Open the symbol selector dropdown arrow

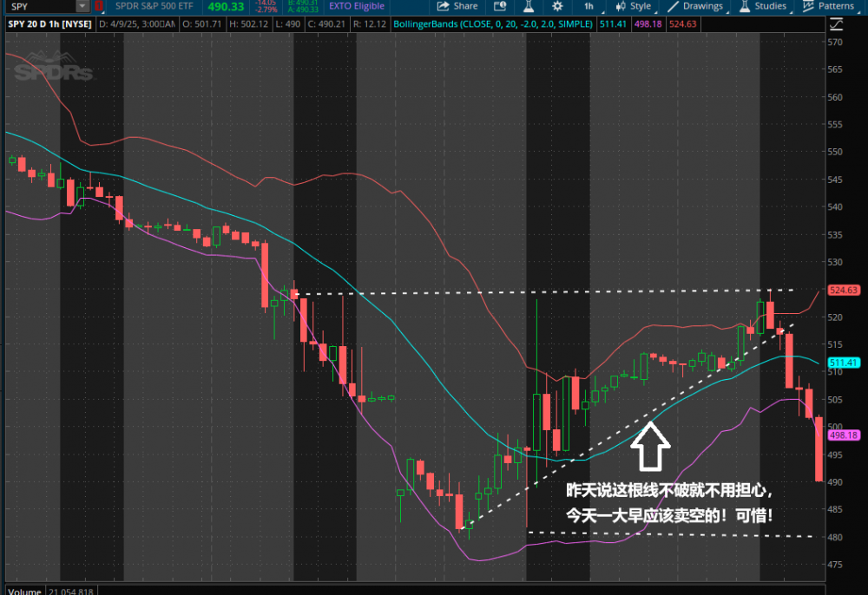pyautogui.click(x=82, y=6)
